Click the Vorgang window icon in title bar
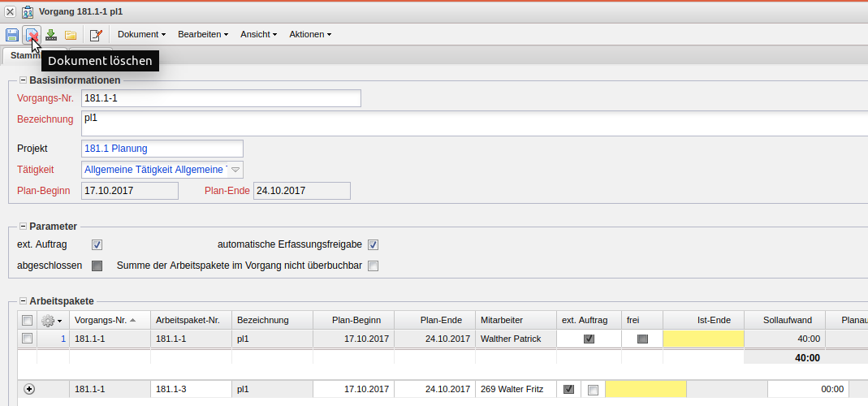 28,12
